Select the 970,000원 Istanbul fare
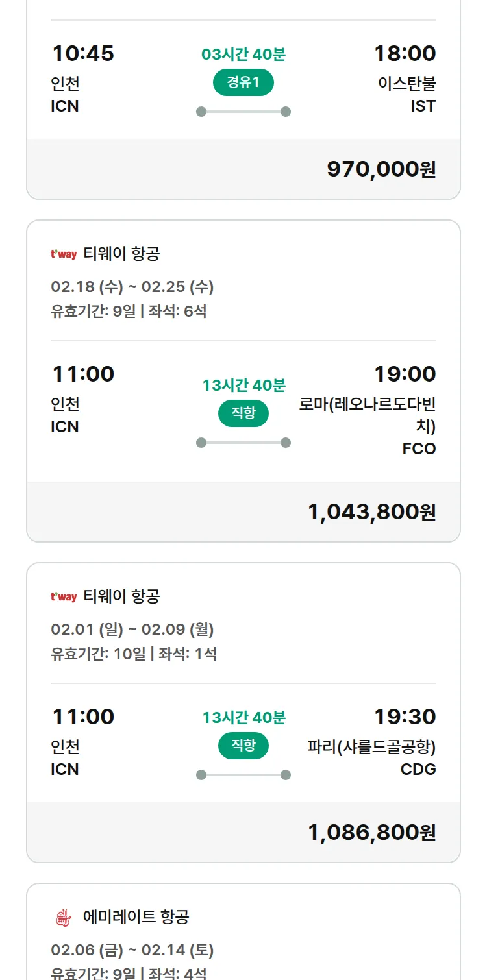This screenshot has height=980, width=487. 381,169
